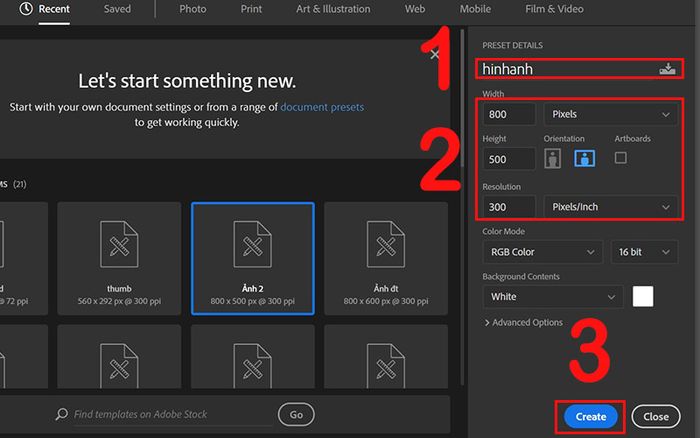Dismiss the 'Let's start something new' banner
Screen dimensions: 700x438
pos(434,55)
